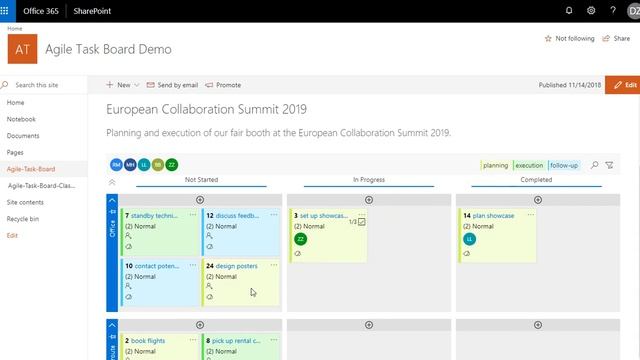This screenshot has width=640, height=360.
Task: Open menu for task 12 card
Action: coord(274,215)
